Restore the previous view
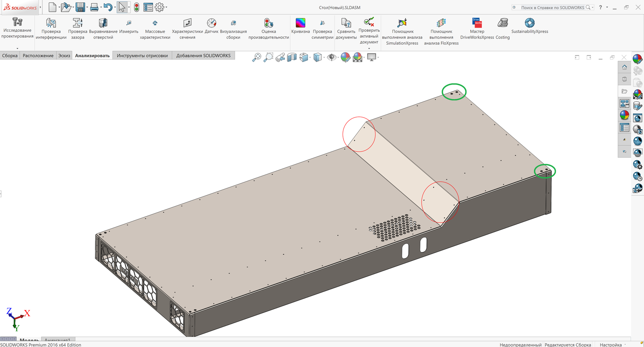 [x=280, y=58]
